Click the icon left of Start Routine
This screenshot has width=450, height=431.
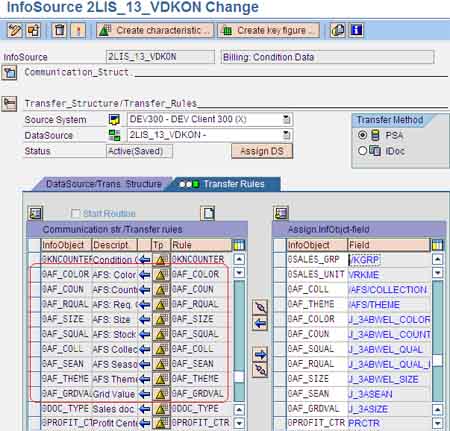(x=35, y=213)
